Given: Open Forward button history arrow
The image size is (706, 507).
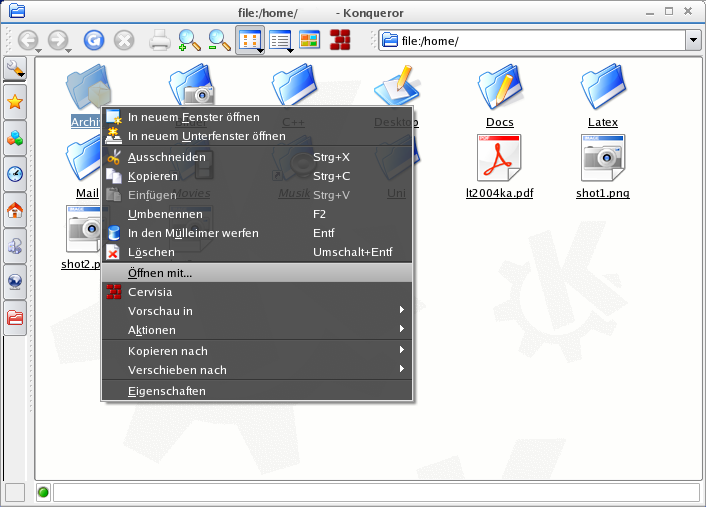Looking at the screenshot, I should tap(68, 50).
